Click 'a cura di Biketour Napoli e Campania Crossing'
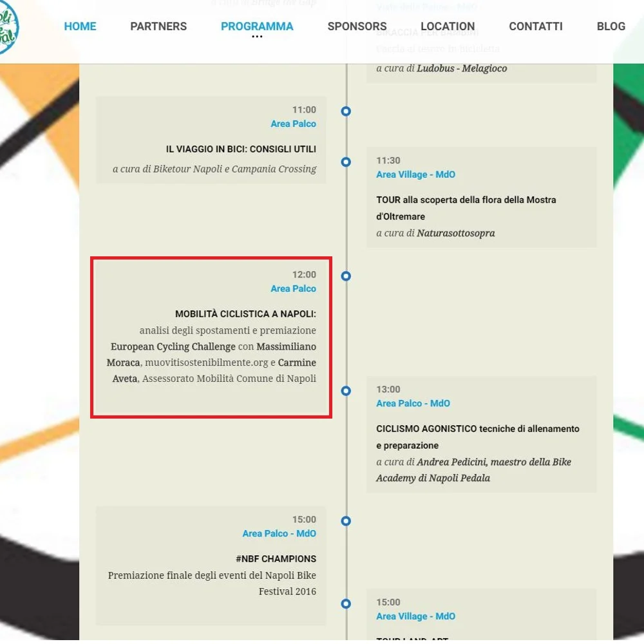This screenshot has width=644, height=644. 214,169
